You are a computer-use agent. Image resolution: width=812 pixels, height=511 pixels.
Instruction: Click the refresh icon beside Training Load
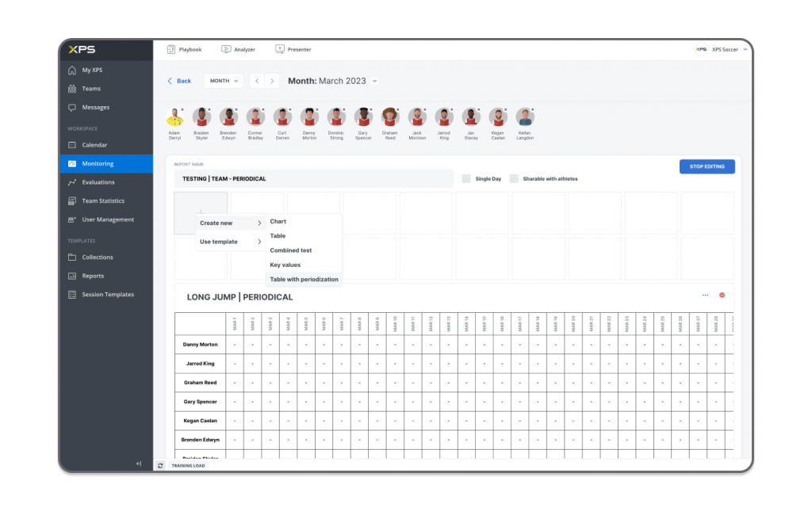click(x=160, y=466)
